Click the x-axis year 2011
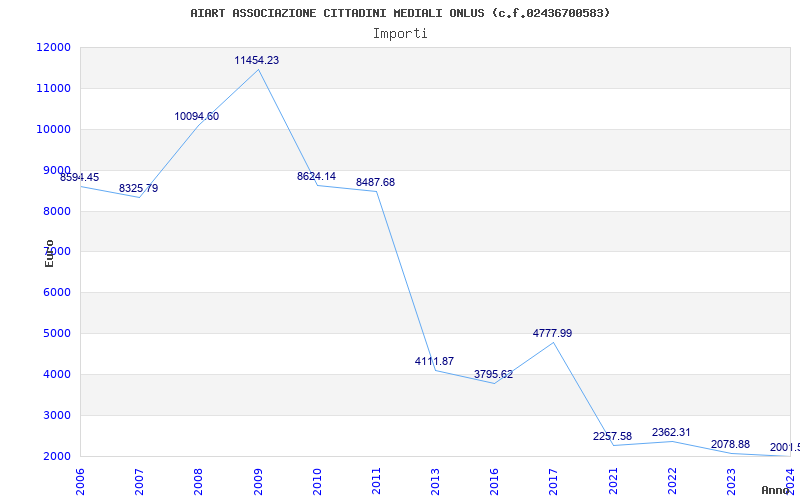800x500 pixels. (376, 482)
